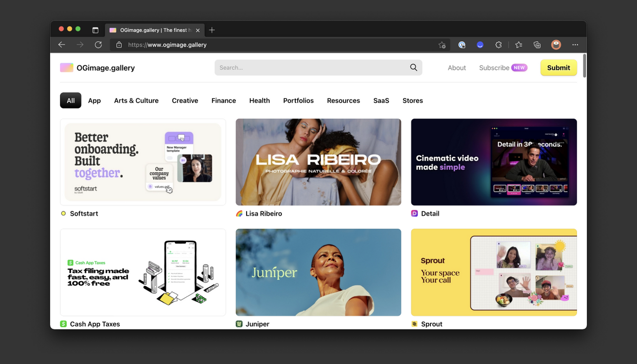Image resolution: width=637 pixels, height=364 pixels.
Task: Reload the page with the refresh icon
Action: pyautogui.click(x=98, y=45)
